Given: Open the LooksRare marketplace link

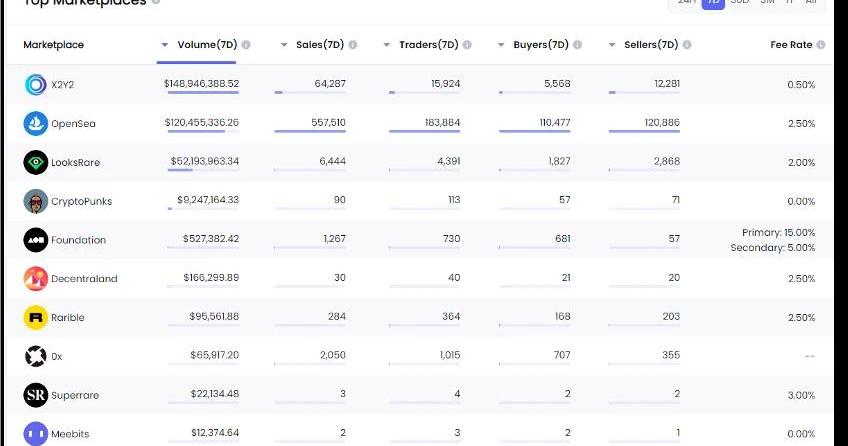Looking at the screenshot, I should tap(76, 162).
